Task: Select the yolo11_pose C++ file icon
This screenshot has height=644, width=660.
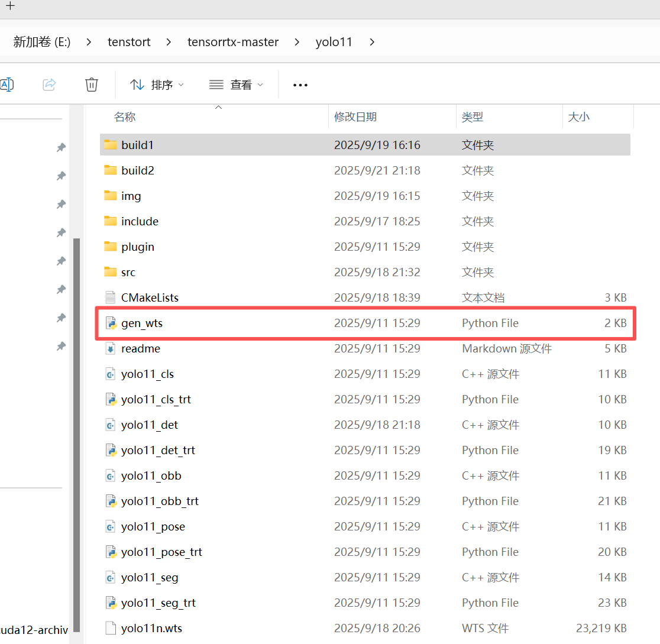Action: click(x=110, y=526)
